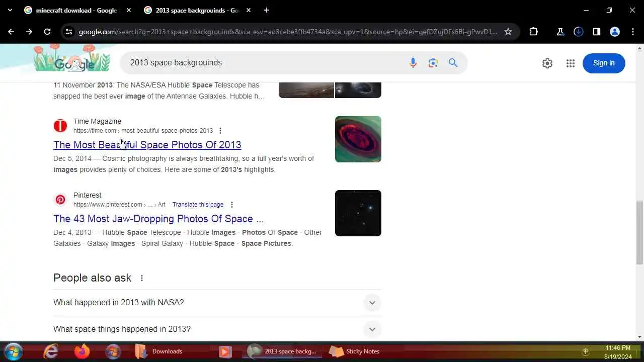Launch Firefox from the taskbar
Image resolution: width=644 pixels, height=362 pixels.
(x=82, y=351)
